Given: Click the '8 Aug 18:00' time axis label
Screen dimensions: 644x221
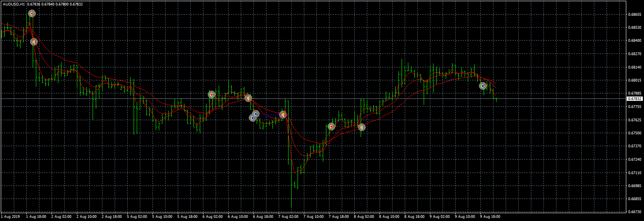Looking at the screenshot, I should tap(415, 217).
